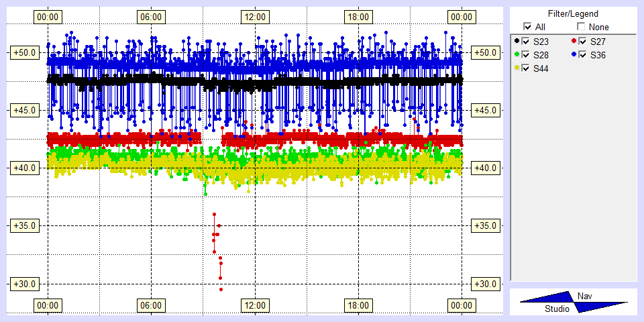The image size is (644, 322).
Task: Click the green S28 legend dot
Action: [516, 54]
